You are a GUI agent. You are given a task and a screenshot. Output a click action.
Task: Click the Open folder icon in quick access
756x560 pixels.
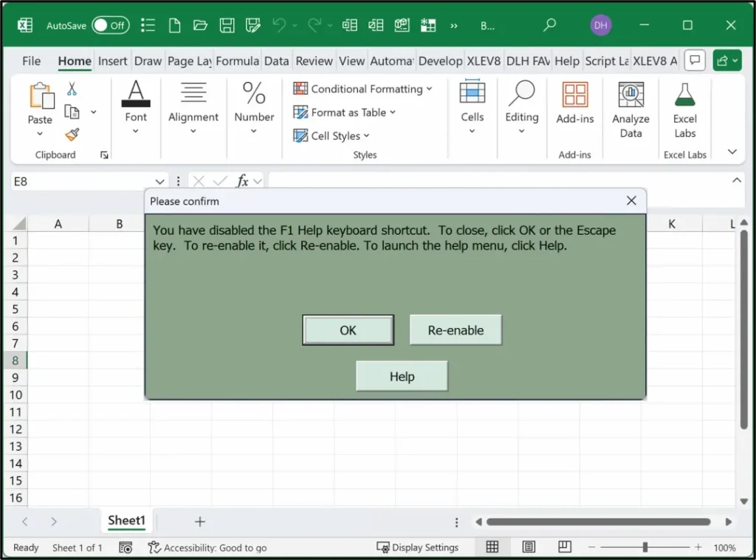[x=200, y=25]
